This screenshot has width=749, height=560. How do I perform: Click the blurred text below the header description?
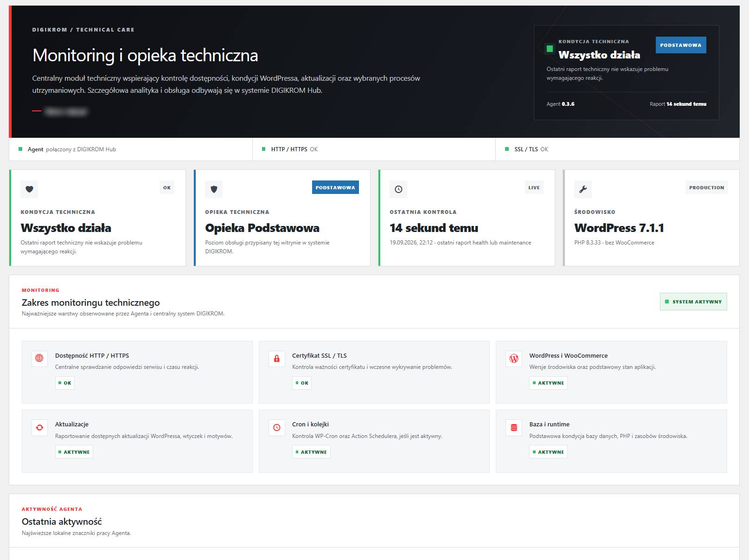66,111
